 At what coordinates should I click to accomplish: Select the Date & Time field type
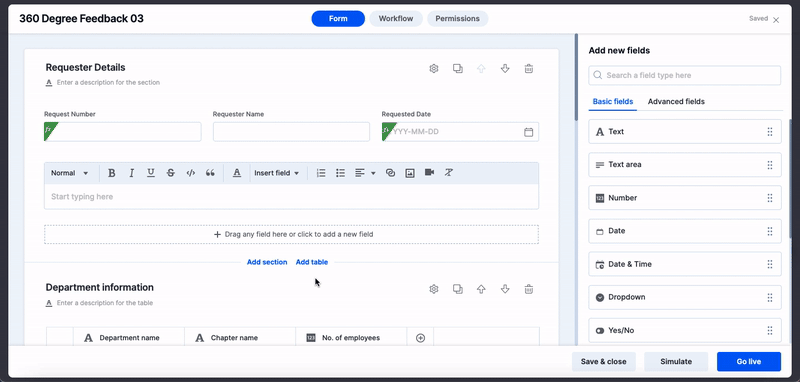[685, 264]
